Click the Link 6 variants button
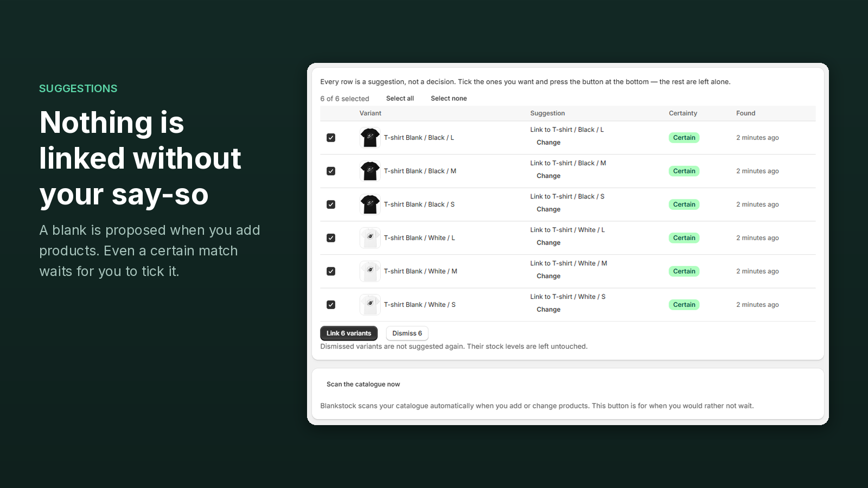This screenshot has width=868, height=488. click(349, 333)
